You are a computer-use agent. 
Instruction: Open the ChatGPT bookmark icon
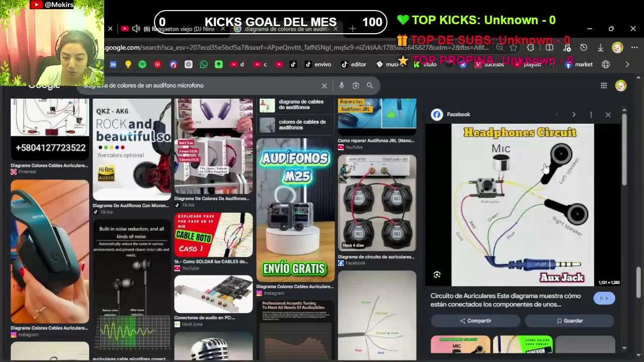pyautogui.click(x=188, y=64)
